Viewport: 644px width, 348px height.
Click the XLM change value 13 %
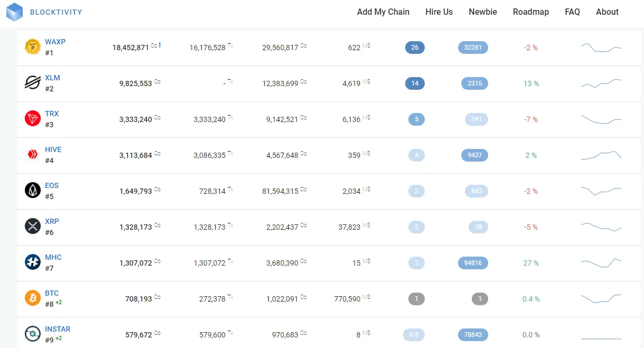click(531, 83)
